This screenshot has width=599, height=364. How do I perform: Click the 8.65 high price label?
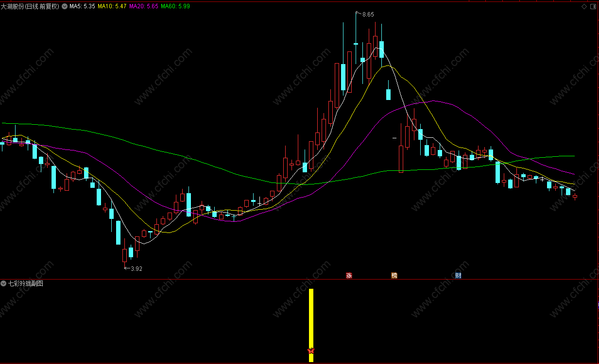point(368,15)
